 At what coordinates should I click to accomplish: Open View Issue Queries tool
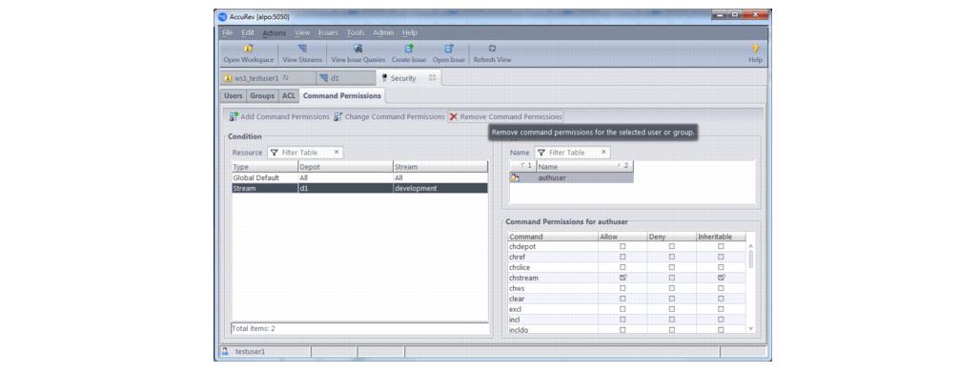(x=358, y=53)
